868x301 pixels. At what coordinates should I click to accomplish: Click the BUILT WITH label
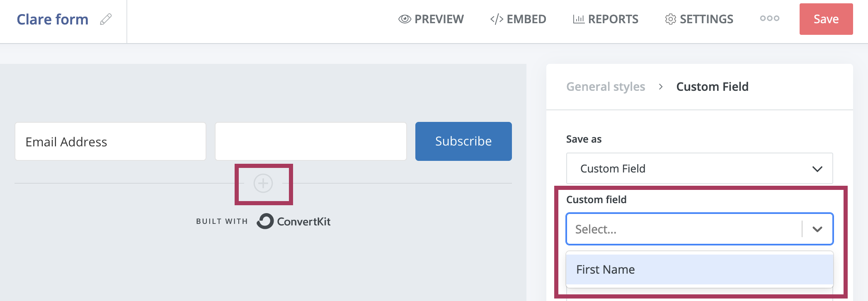tap(222, 221)
